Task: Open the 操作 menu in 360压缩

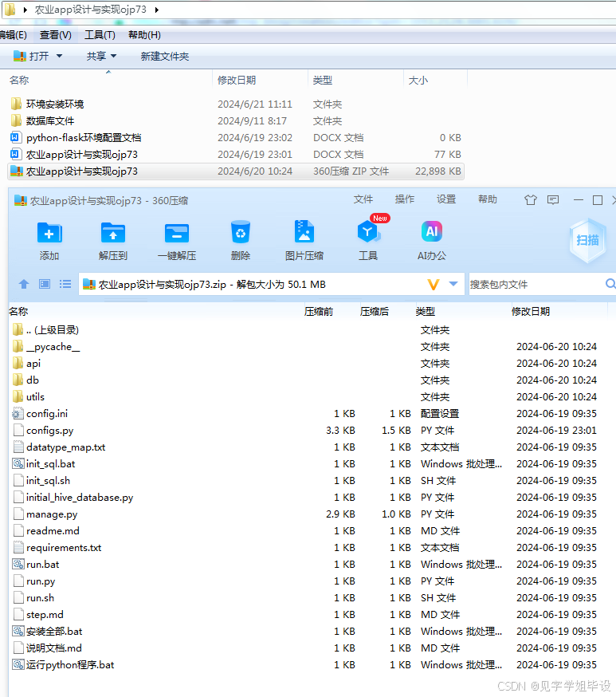Action: pos(405,199)
